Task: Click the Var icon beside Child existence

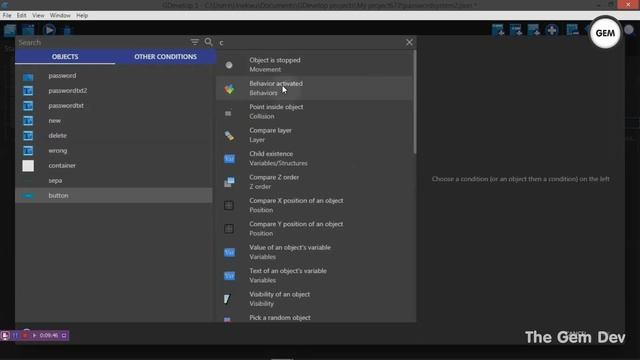Action: coord(229,159)
